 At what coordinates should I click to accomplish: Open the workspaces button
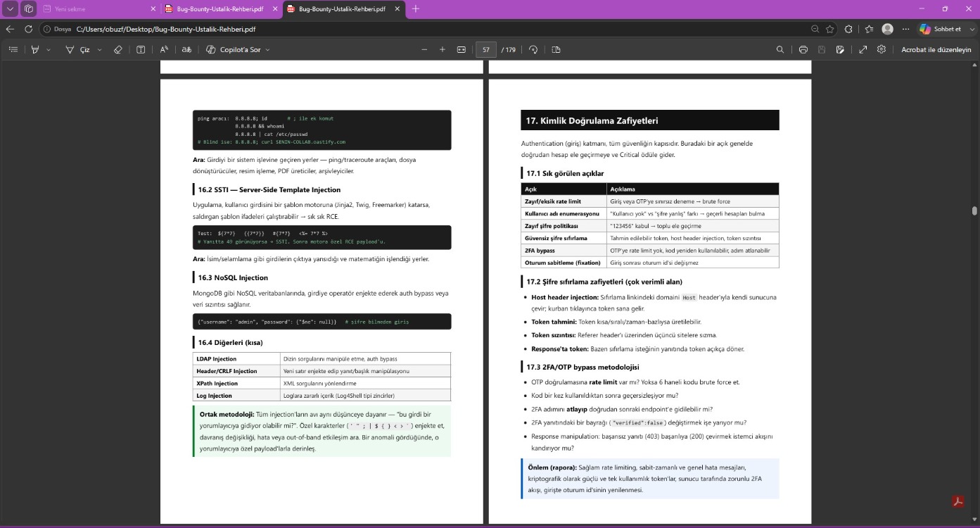click(28, 9)
